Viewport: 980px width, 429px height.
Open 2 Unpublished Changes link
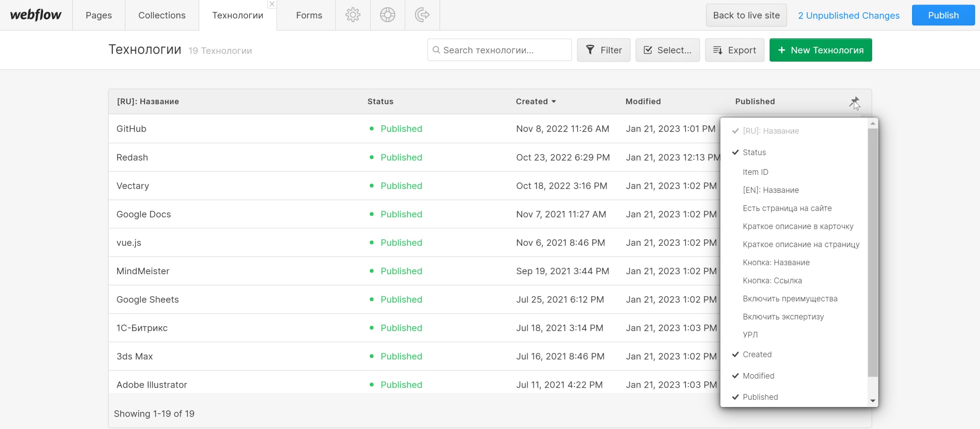(849, 15)
